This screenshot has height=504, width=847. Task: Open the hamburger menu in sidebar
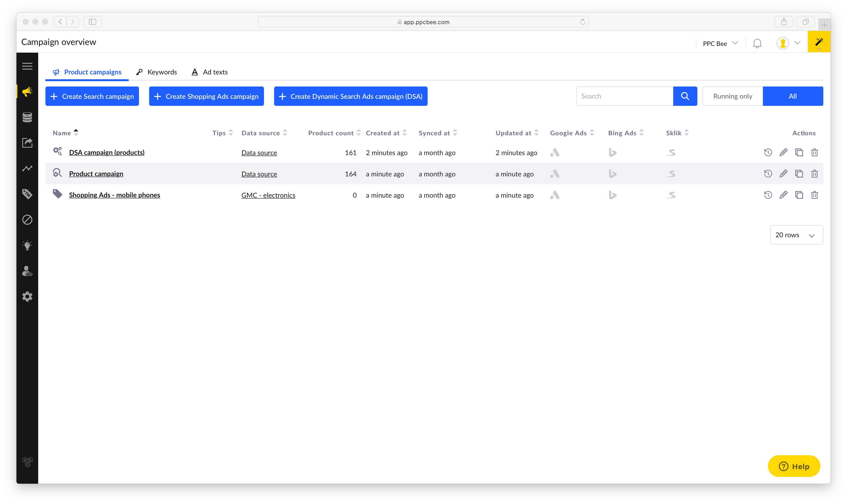27,66
